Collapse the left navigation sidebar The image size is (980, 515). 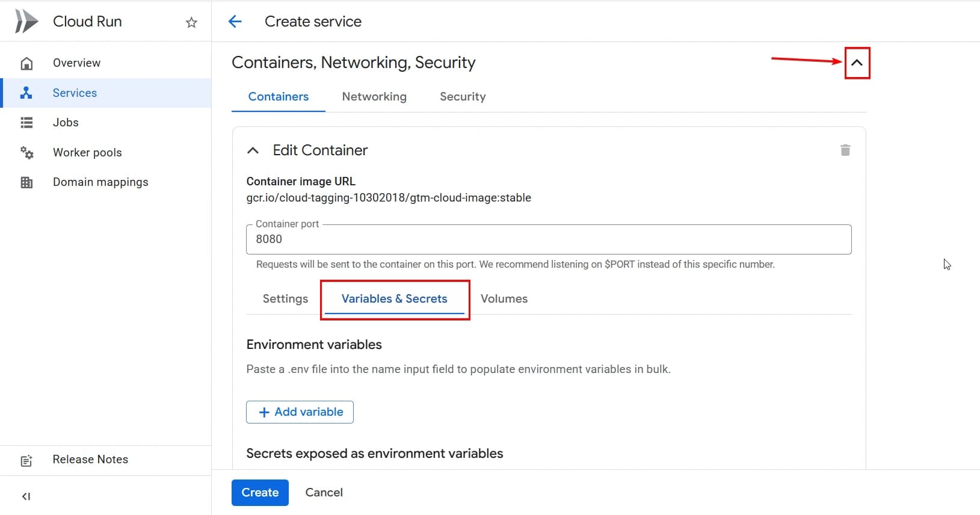click(26, 496)
